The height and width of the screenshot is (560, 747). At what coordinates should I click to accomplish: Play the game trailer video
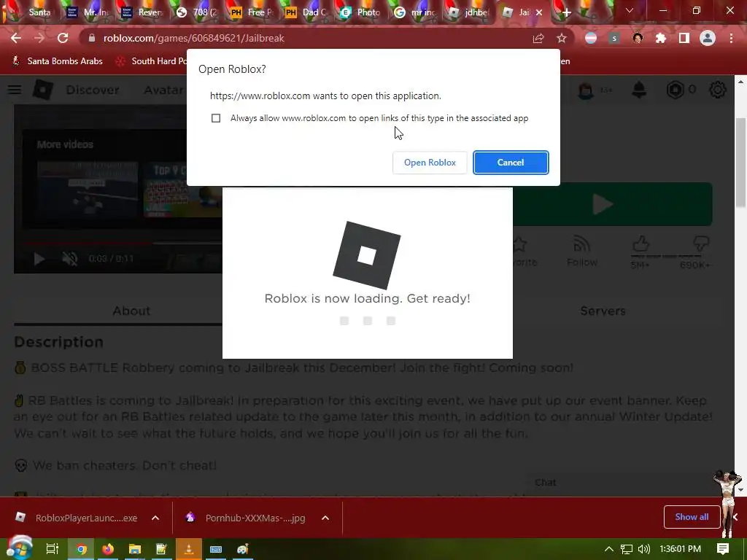pos(39,259)
